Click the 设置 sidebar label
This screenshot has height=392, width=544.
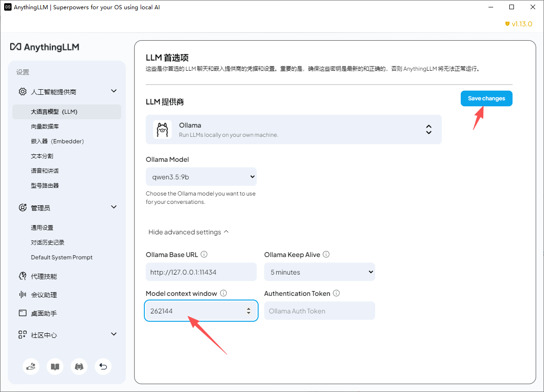23,72
